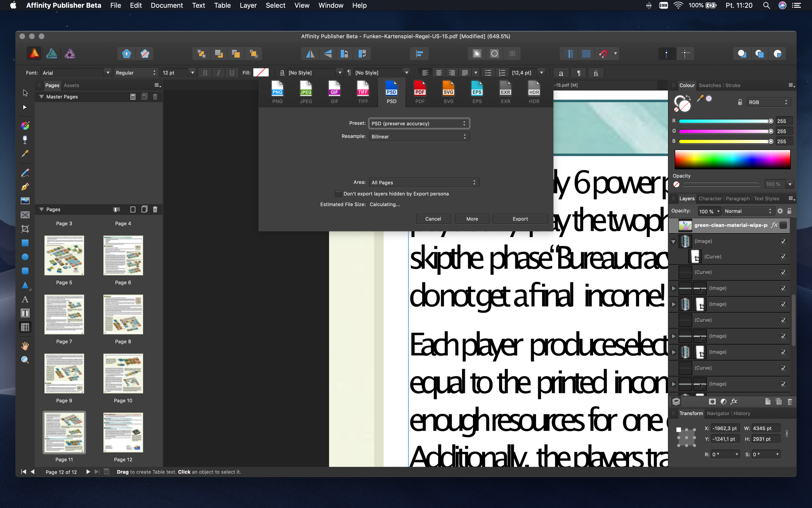
Task: Hide the first (Image) layer
Action: (x=783, y=241)
